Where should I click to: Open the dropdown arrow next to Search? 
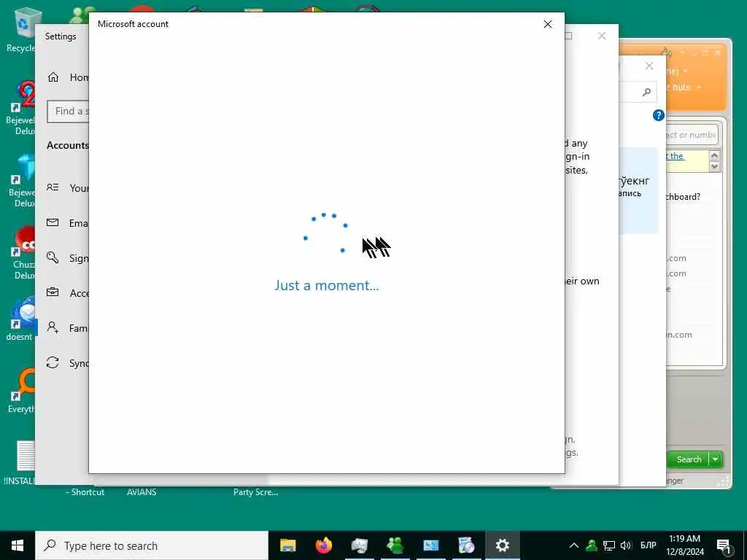tap(716, 459)
